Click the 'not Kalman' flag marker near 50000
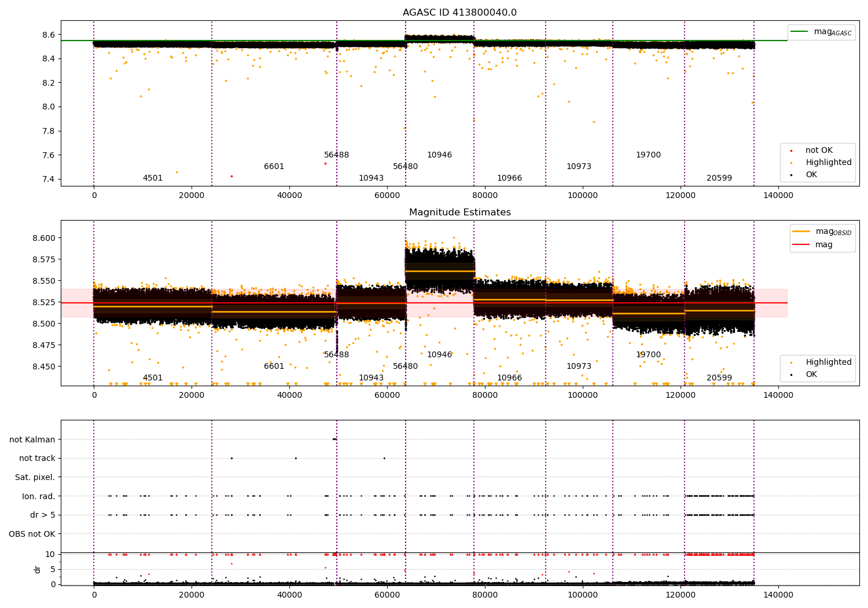Image resolution: width=868 pixels, height=608 pixels. (334, 439)
